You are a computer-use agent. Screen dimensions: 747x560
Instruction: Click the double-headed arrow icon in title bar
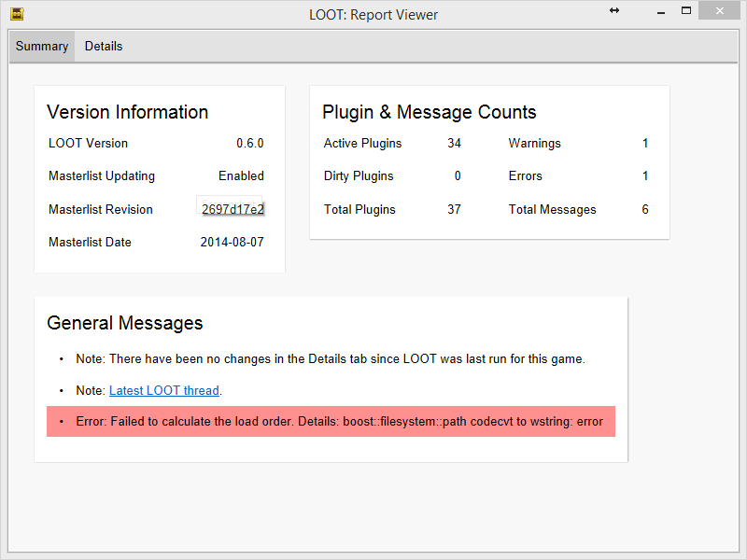pos(614,10)
